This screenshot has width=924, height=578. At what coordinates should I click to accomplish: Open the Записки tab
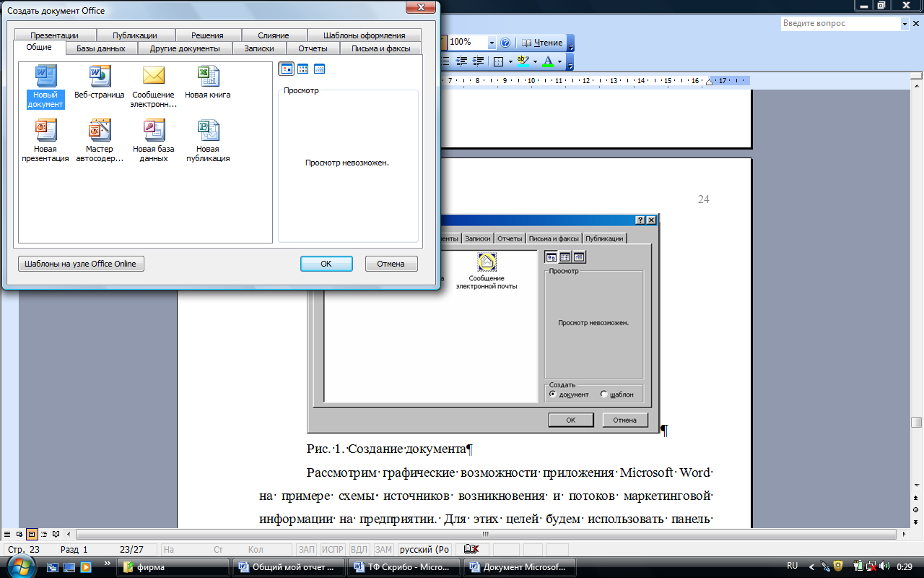coord(259,48)
